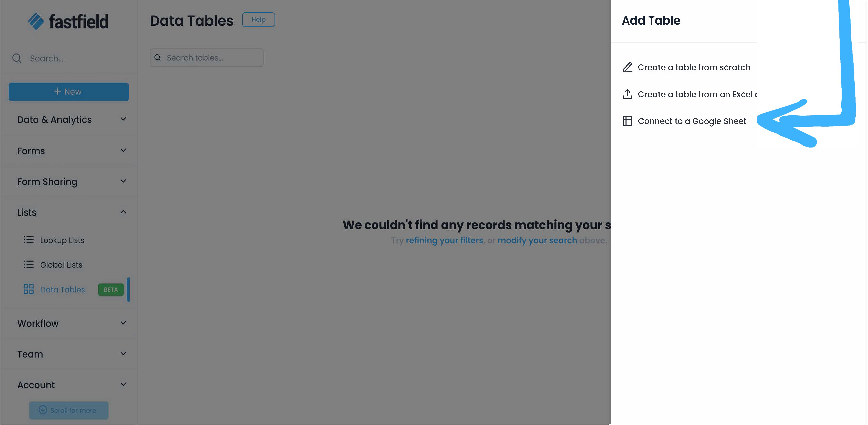Viewport: 868px width, 425px height.
Task: Expand the Team menu section
Action: pos(123,354)
